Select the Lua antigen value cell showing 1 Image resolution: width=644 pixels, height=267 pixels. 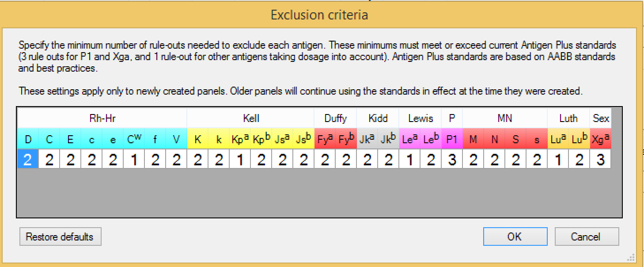(558, 159)
